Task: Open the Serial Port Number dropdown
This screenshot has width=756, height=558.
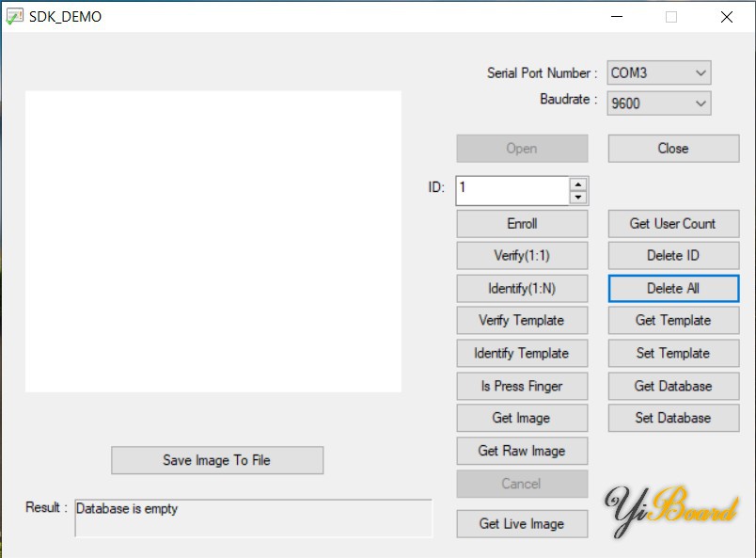Action: coord(658,72)
